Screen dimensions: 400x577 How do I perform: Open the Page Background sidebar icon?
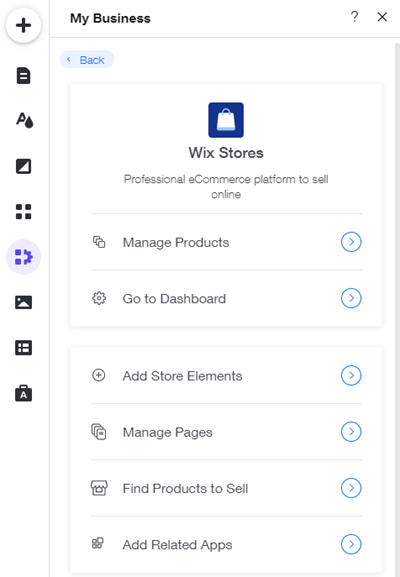coord(24,166)
